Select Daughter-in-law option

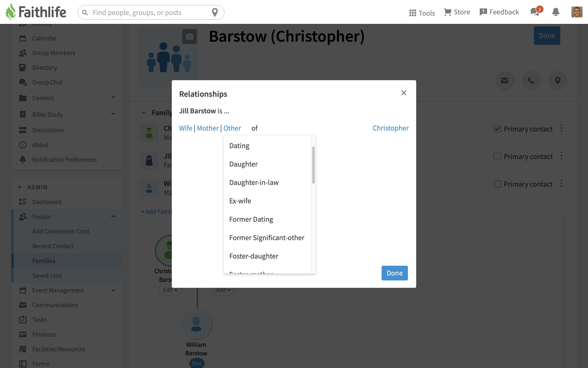pyautogui.click(x=267, y=182)
